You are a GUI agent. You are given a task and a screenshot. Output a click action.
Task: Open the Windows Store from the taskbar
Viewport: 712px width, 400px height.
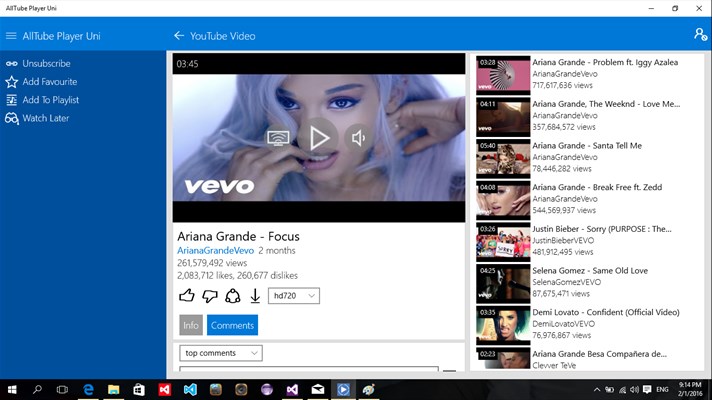pyautogui.click(x=139, y=390)
